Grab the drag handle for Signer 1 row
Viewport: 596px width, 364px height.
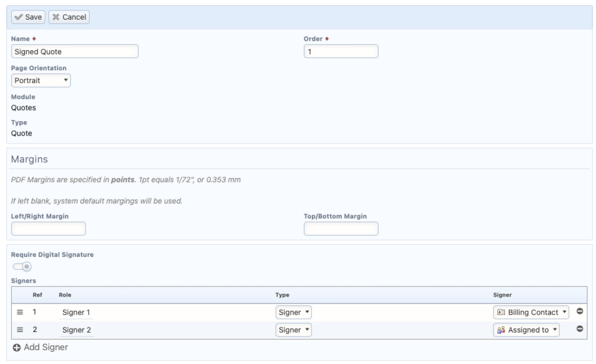coord(20,312)
